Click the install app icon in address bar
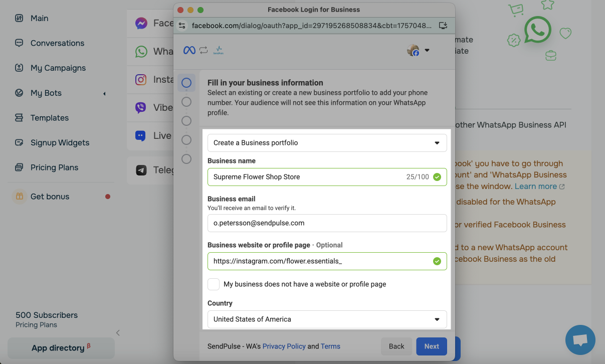Viewport: 605px width, 364px height. (443, 25)
